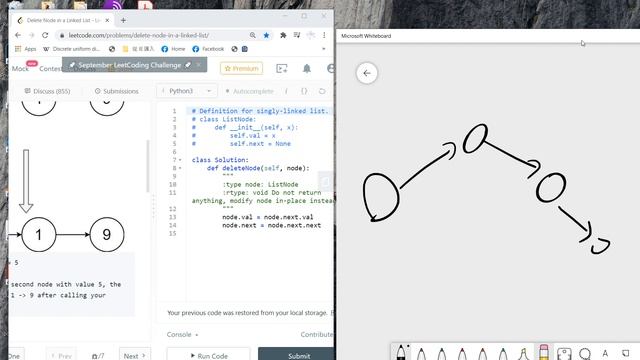Image resolution: width=640 pixels, height=360 pixels.
Task: Click the Premium button
Action: point(242,68)
